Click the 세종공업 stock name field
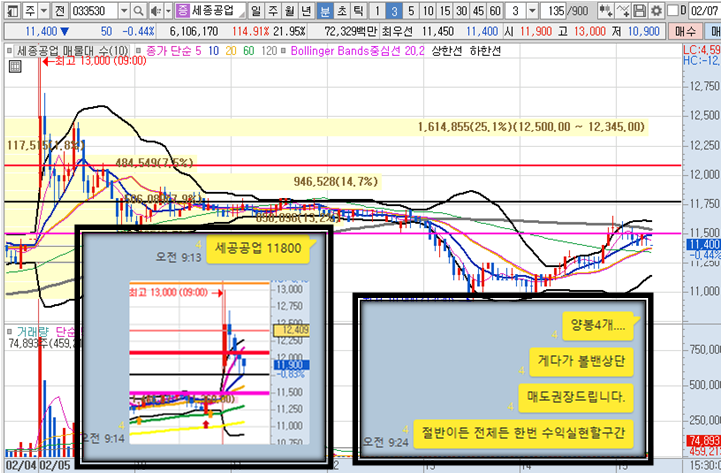 (x=213, y=10)
